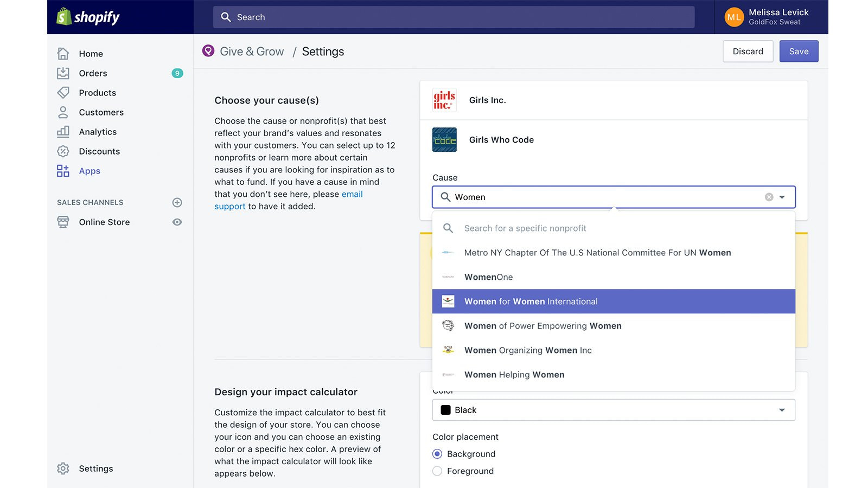Click the Discounts badge icon
The image size is (868, 488).
point(63,151)
